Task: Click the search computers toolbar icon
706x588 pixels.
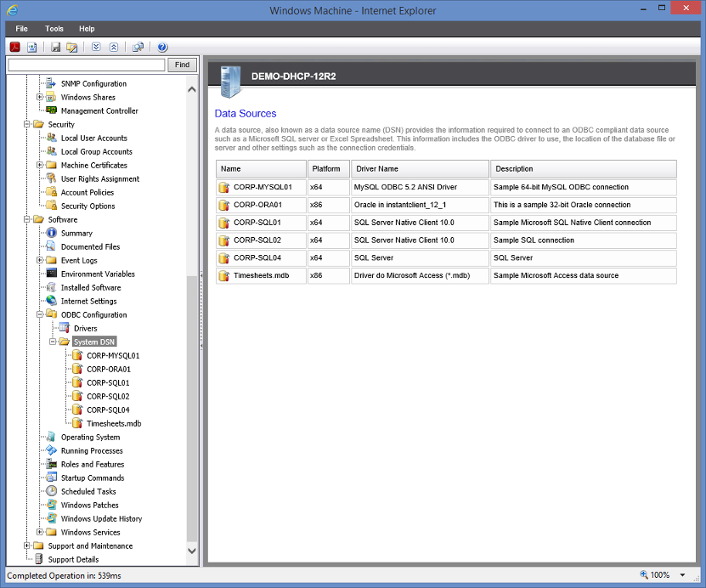Action: 138,47
